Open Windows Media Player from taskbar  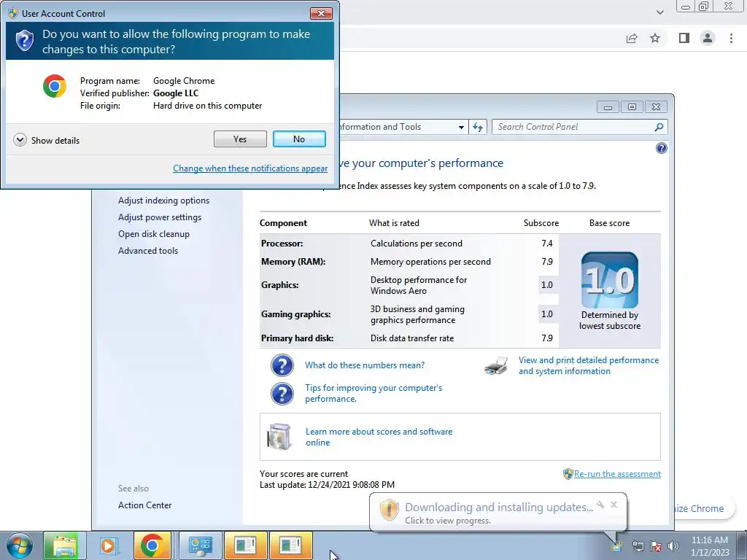(109, 545)
